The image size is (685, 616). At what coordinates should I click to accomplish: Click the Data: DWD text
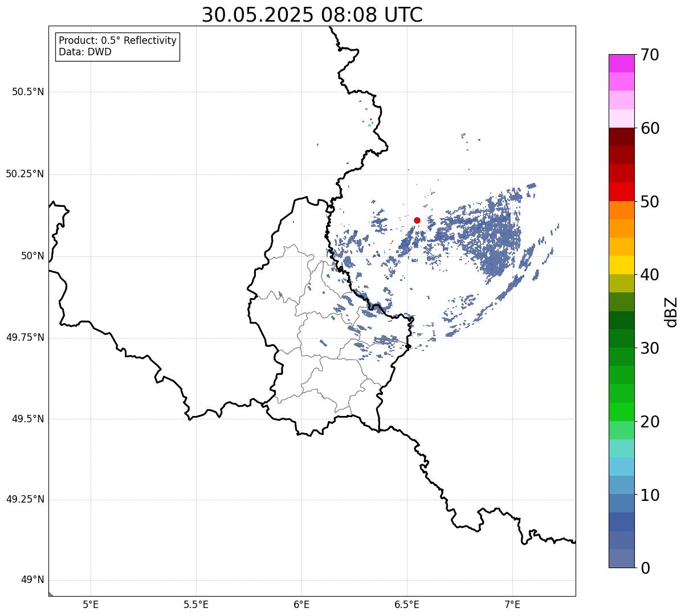point(85,52)
